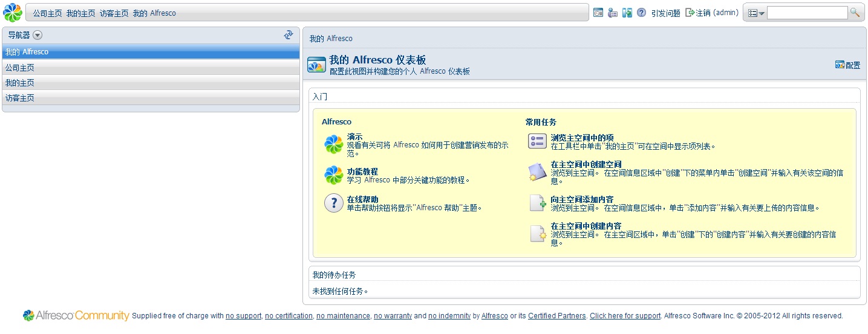This screenshot has width=868, height=334.
Task: Open help via question mark icon
Action: (x=642, y=13)
